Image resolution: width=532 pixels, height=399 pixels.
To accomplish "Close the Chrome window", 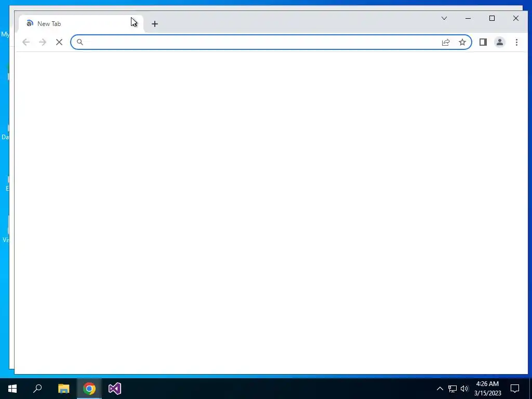I will click(516, 18).
